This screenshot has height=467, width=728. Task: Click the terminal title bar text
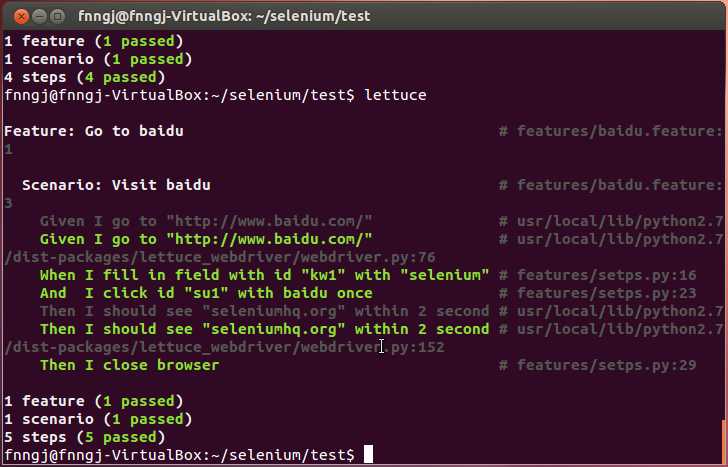[x=224, y=16]
